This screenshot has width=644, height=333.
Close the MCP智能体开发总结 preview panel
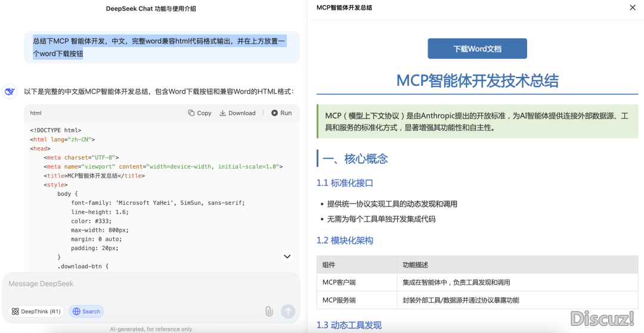[633, 7]
